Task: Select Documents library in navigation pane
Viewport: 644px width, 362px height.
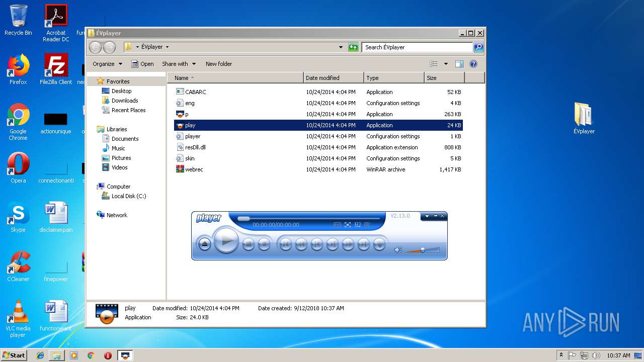Action: [x=125, y=139]
